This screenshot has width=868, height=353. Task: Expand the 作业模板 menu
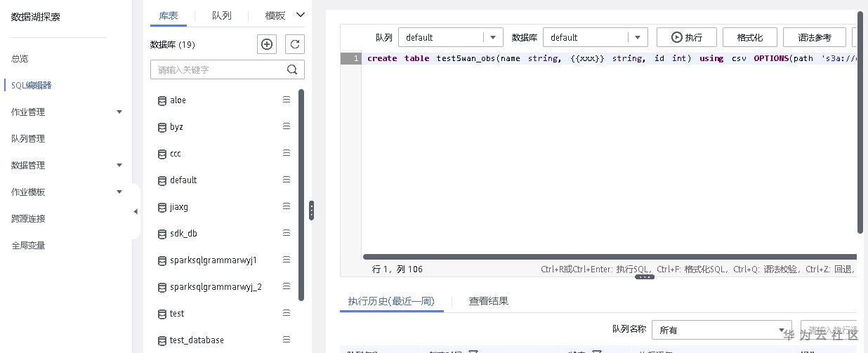119,192
